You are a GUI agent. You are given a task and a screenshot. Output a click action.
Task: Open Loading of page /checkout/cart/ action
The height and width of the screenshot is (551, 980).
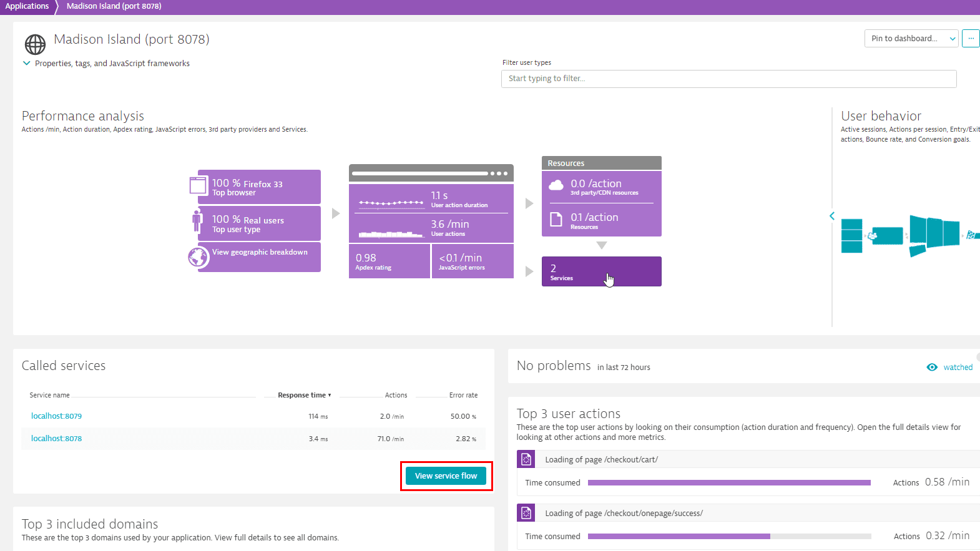click(x=601, y=459)
